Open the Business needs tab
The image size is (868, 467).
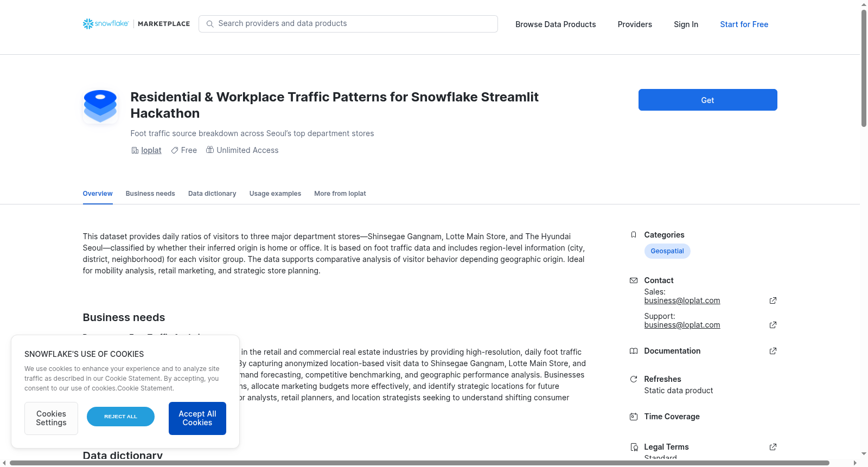pyautogui.click(x=150, y=194)
